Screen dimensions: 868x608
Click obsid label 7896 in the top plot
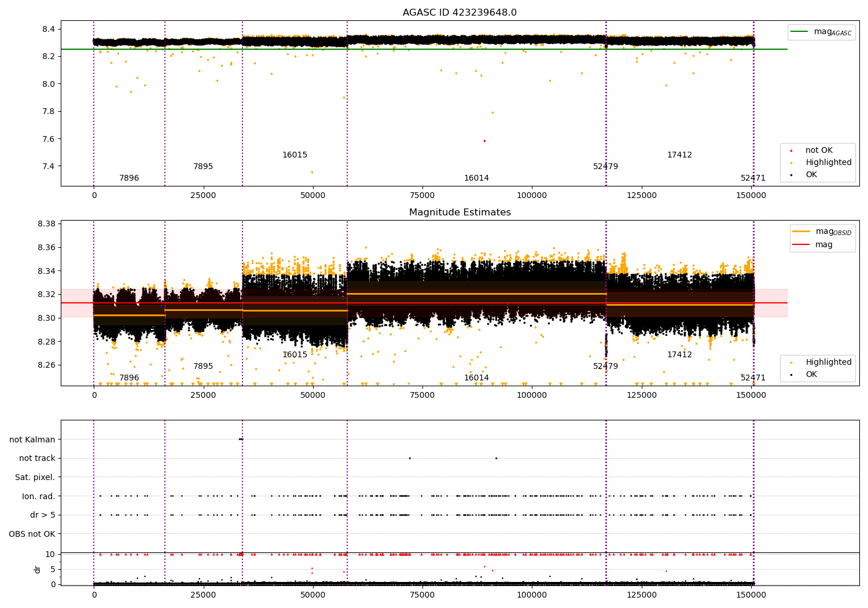pyautogui.click(x=129, y=178)
